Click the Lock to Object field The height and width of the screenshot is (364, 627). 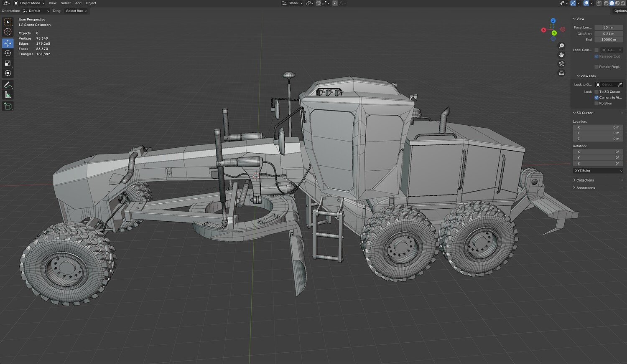coord(606,85)
